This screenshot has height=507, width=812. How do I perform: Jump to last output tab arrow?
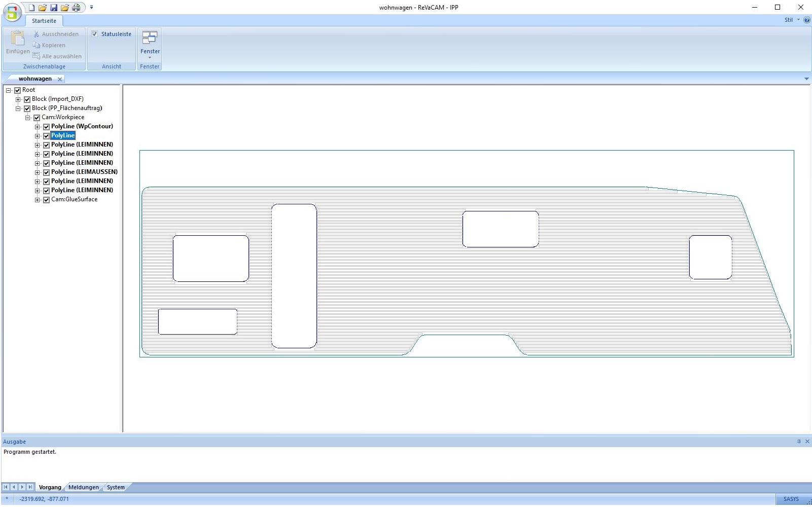pyautogui.click(x=30, y=487)
